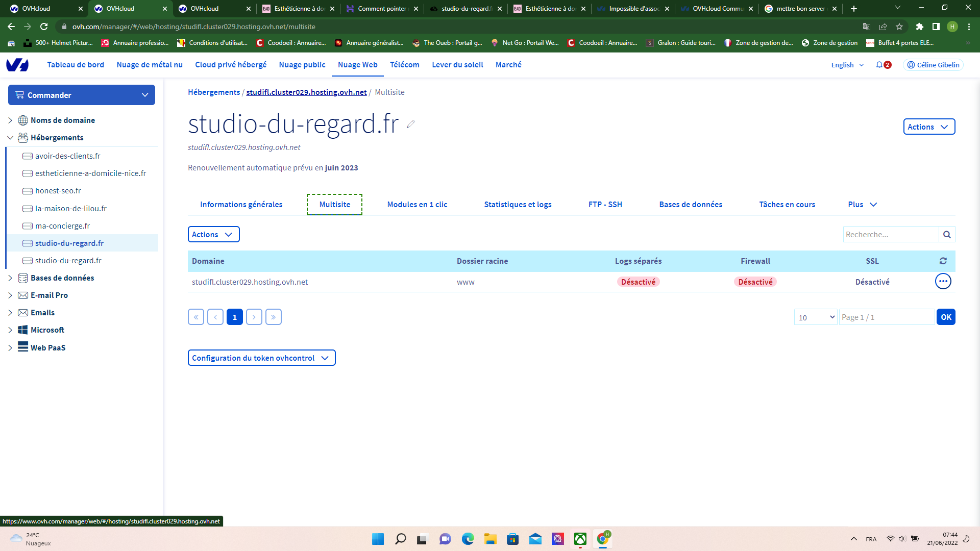Switch to the FTP - SSH tab
The height and width of the screenshot is (551, 980).
[605, 204]
